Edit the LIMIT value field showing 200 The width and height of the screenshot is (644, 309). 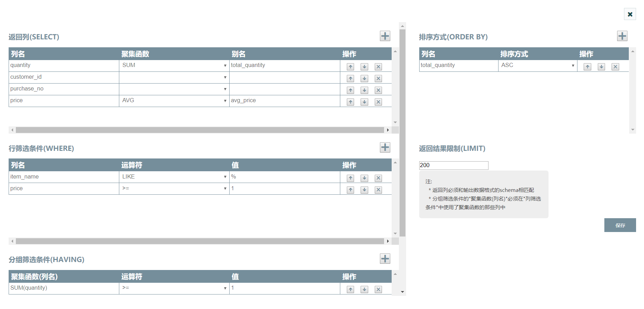tap(453, 165)
